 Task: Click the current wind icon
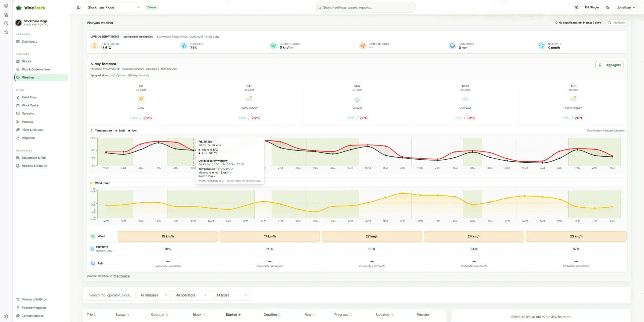(273, 46)
